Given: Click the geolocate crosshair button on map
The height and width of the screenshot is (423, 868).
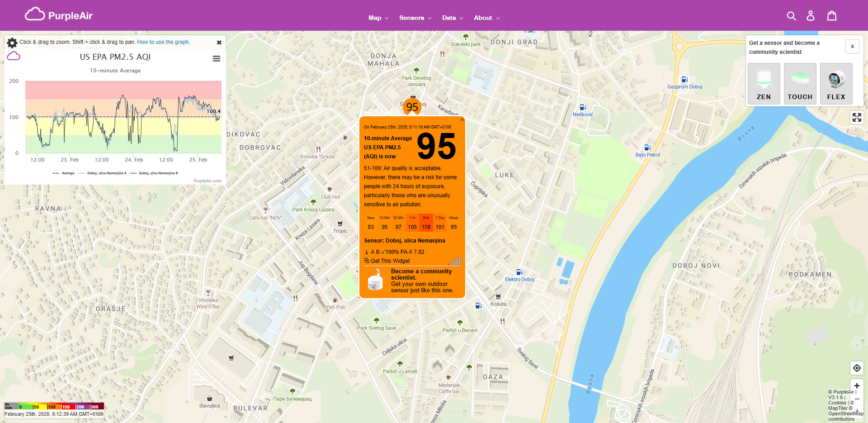Looking at the screenshot, I should pos(857,368).
